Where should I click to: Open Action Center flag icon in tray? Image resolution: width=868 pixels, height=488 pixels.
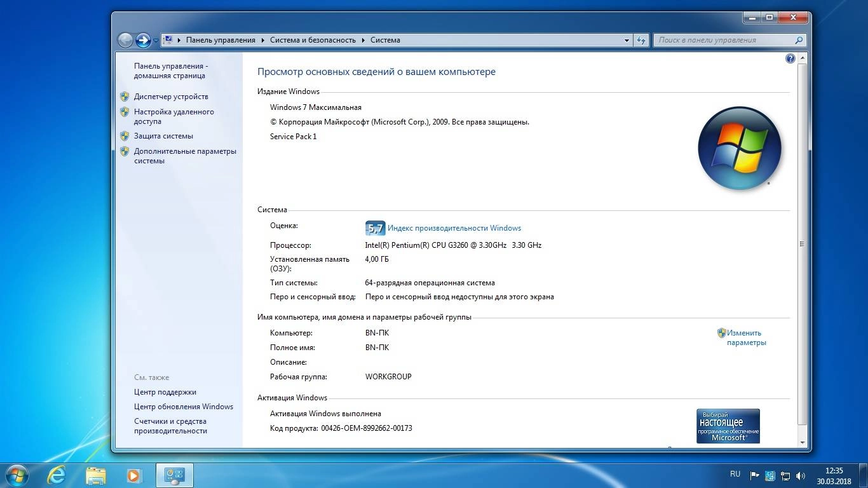coord(755,475)
